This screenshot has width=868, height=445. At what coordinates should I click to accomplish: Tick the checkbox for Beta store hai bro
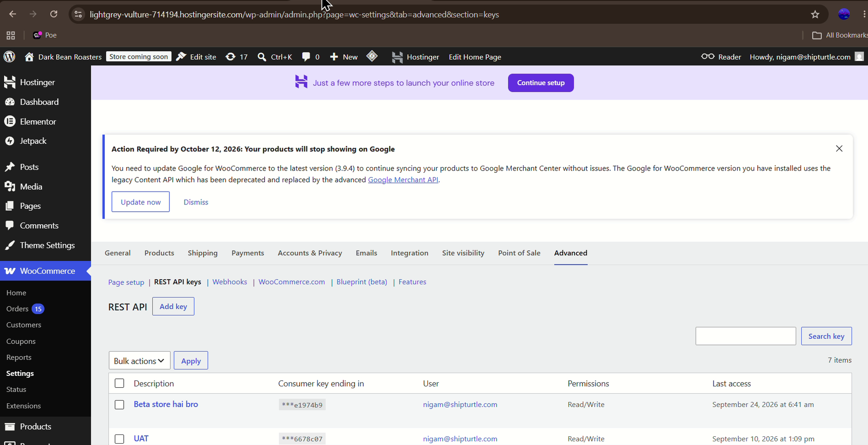pyautogui.click(x=119, y=405)
